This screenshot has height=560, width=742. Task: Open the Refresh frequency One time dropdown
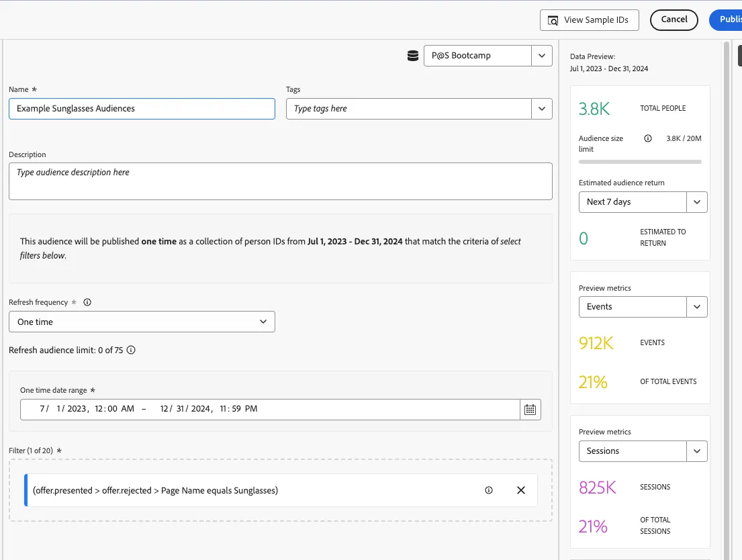click(142, 322)
